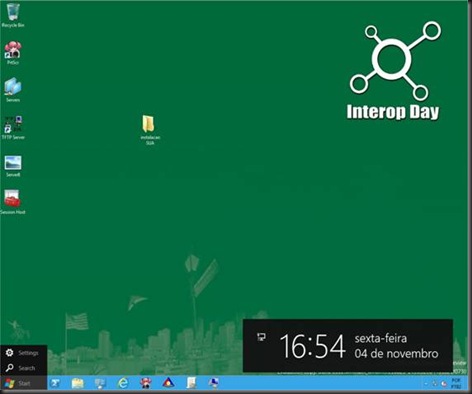Open the mushroom app in the taskbar

(146, 383)
